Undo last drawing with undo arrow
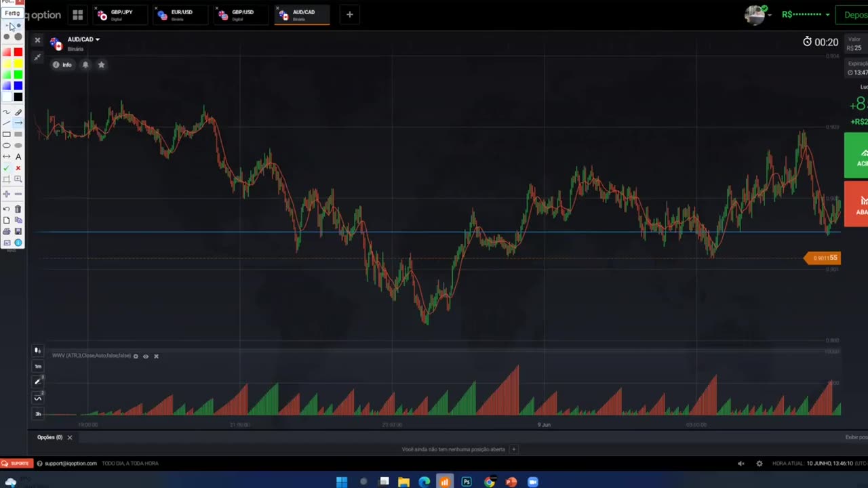This screenshot has width=868, height=488. pos(7,209)
